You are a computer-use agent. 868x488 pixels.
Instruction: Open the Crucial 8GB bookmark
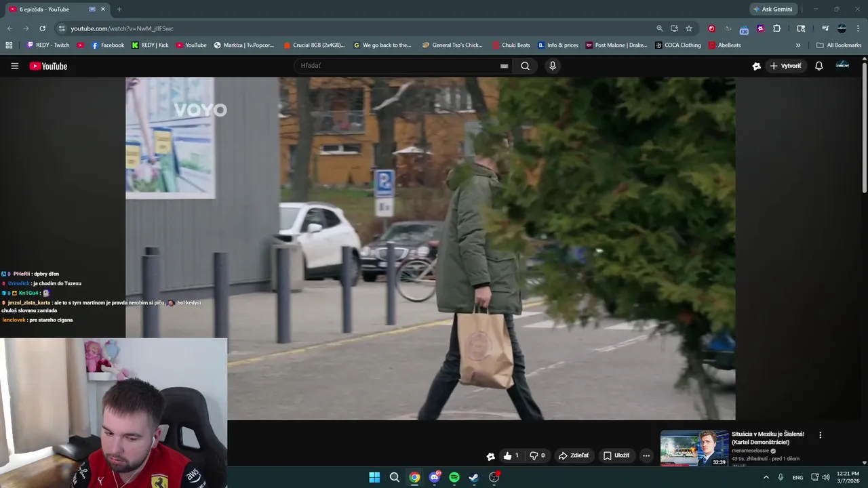coord(314,45)
